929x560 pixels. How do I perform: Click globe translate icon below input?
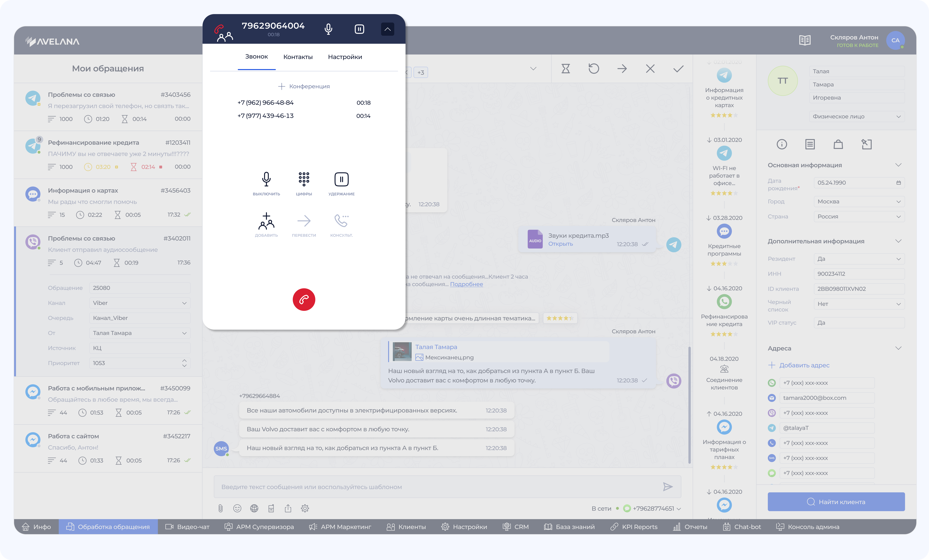[254, 508]
